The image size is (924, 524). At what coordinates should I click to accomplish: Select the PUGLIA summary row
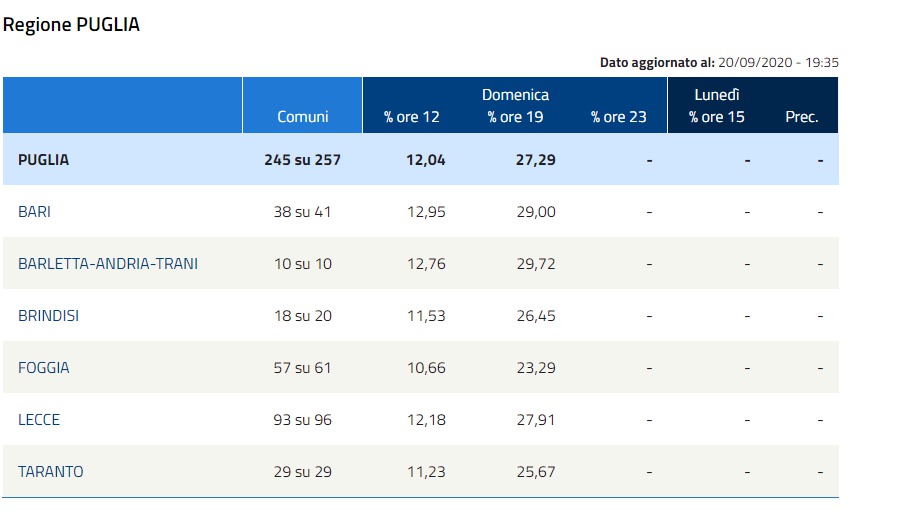click(421, 160)
